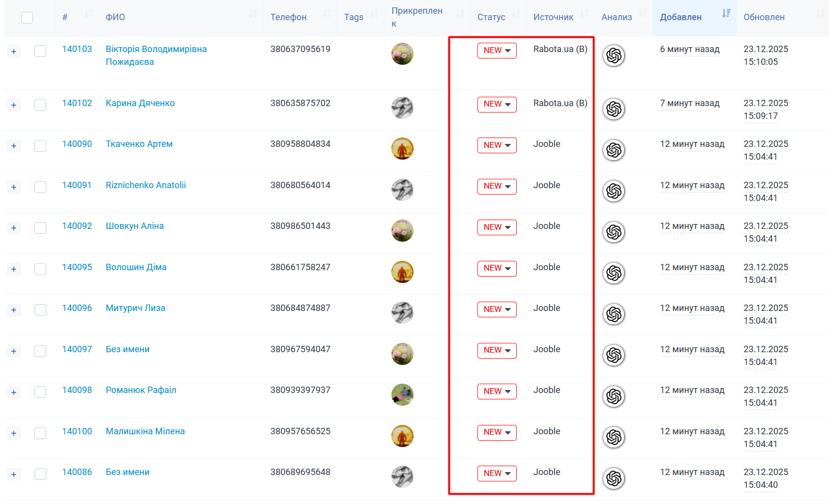Open assigned user avatar for Шовкун Аліна
829x504 pixels.
(402, 231)
